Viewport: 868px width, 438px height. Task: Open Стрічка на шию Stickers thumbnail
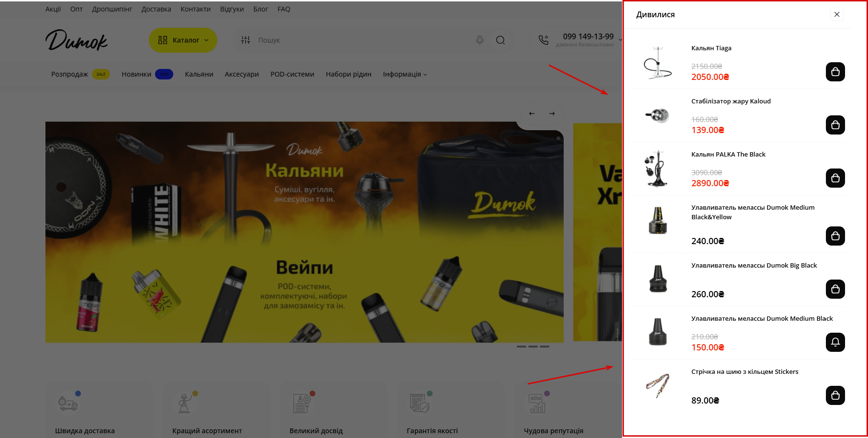tap(658, 385)
